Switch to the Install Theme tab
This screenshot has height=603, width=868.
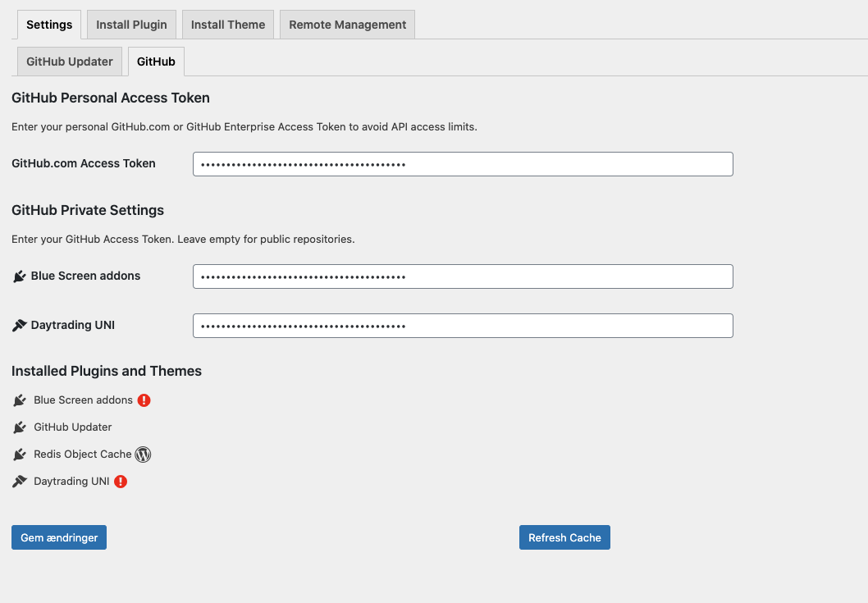227,24
